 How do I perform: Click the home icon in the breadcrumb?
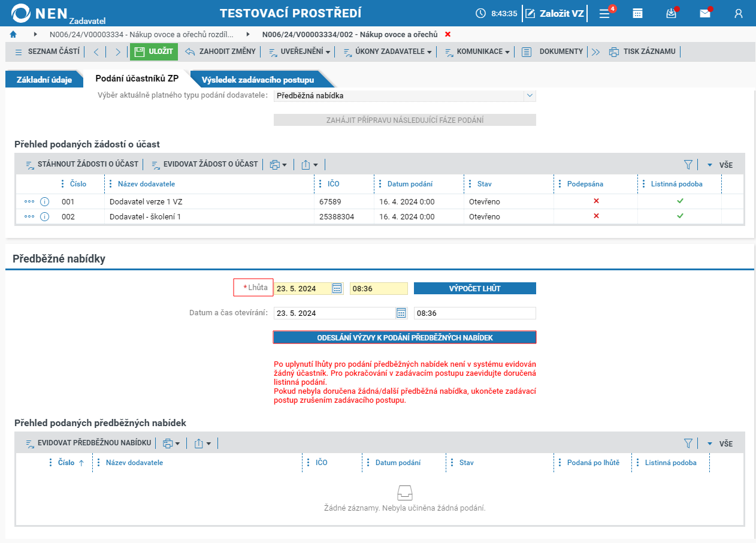[13, 35]
